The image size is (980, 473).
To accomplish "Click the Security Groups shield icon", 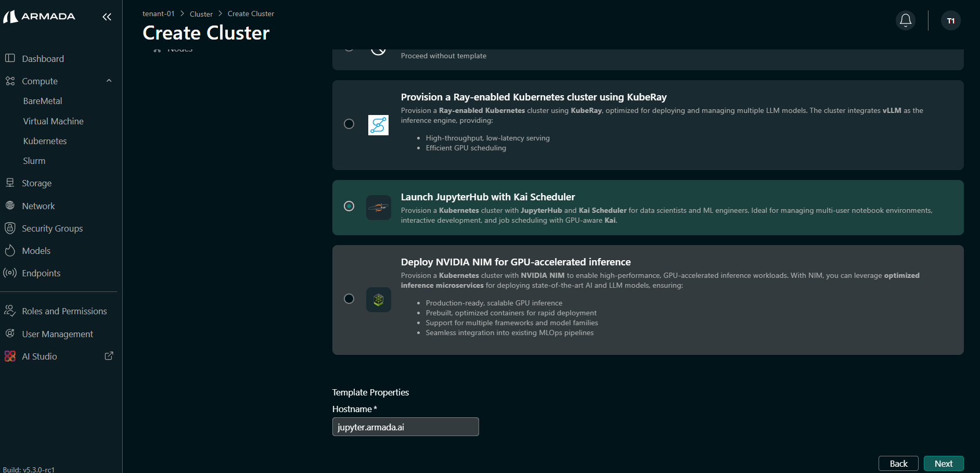I will tap(10, 228).
